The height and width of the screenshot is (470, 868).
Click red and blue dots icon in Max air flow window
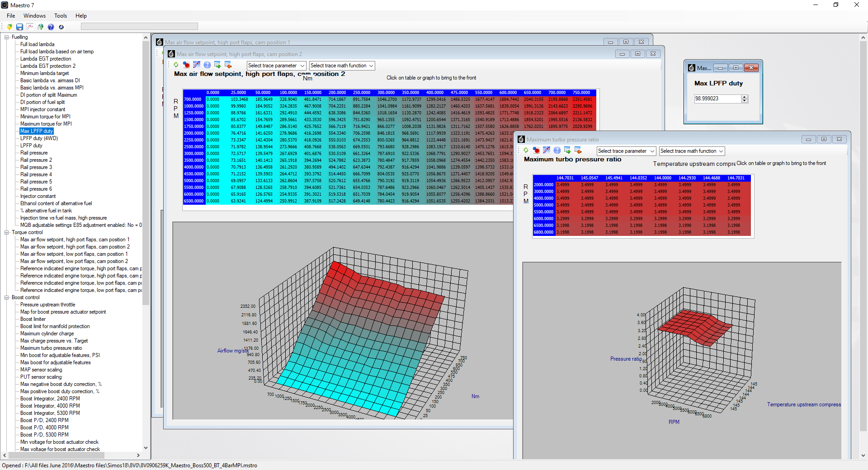point(186,65)
